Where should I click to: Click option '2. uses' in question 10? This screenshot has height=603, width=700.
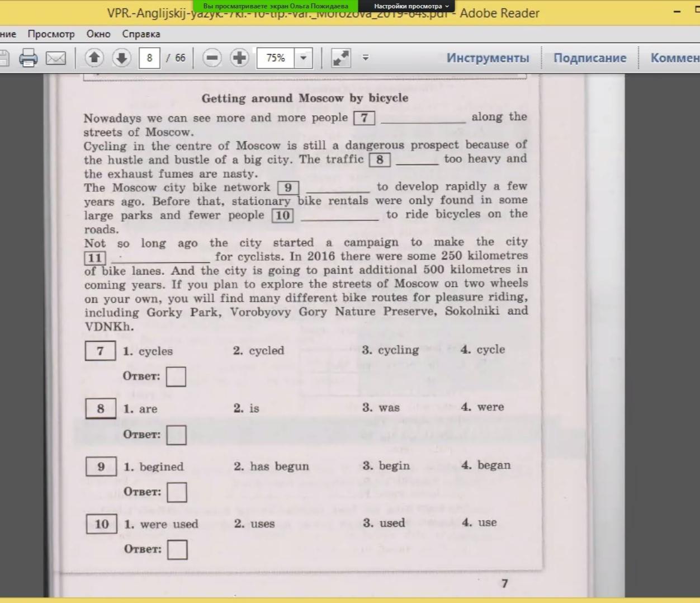click(255, 524)
